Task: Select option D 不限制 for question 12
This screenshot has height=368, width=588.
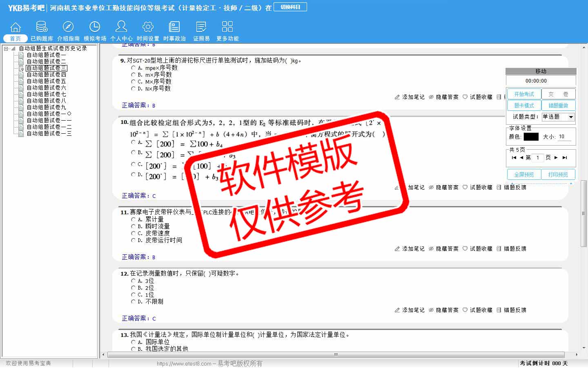Action: point(133,302)
